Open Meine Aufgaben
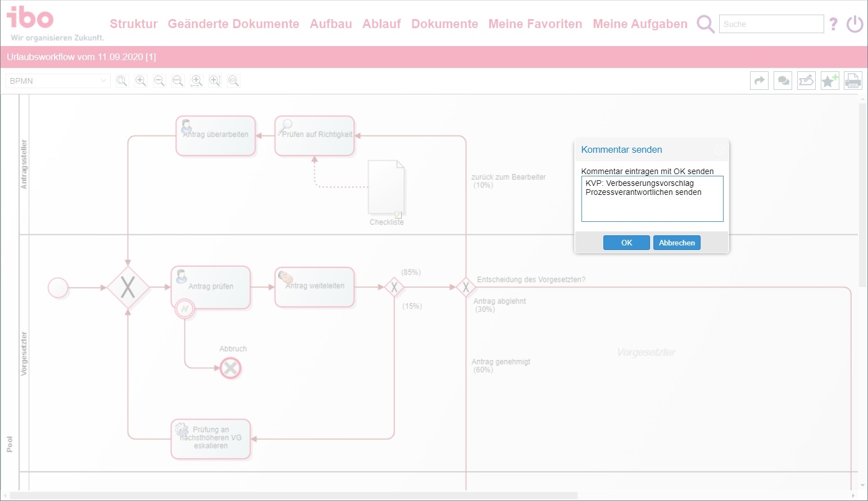The height and width of the screenshot is (501, 868). 640,24
